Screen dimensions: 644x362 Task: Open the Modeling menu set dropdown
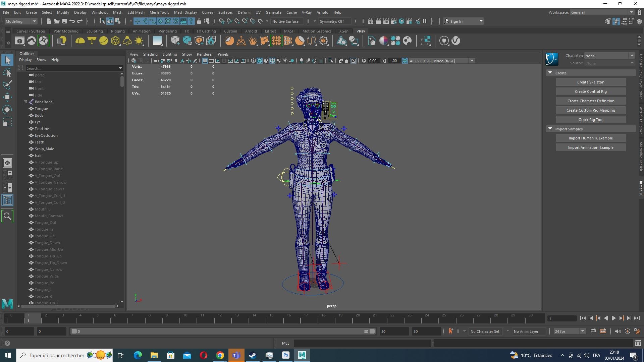(21, 21)
